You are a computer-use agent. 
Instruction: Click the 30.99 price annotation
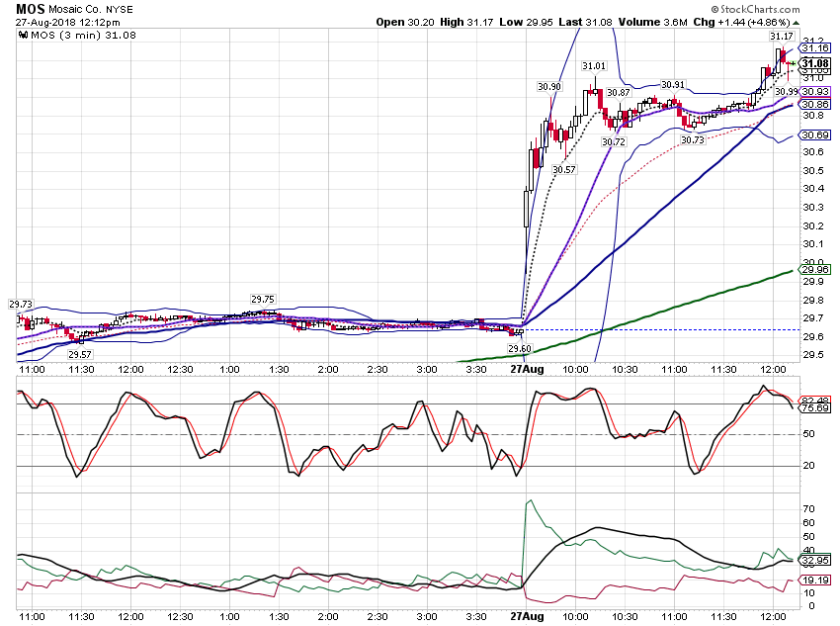(x=787, y=92)
